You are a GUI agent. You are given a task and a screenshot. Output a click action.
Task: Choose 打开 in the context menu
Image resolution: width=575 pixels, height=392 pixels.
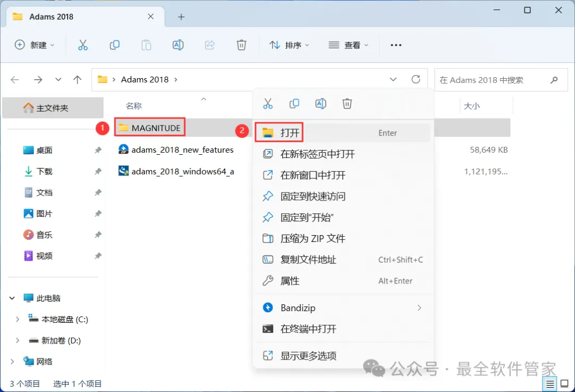click(x=343, y=132)
